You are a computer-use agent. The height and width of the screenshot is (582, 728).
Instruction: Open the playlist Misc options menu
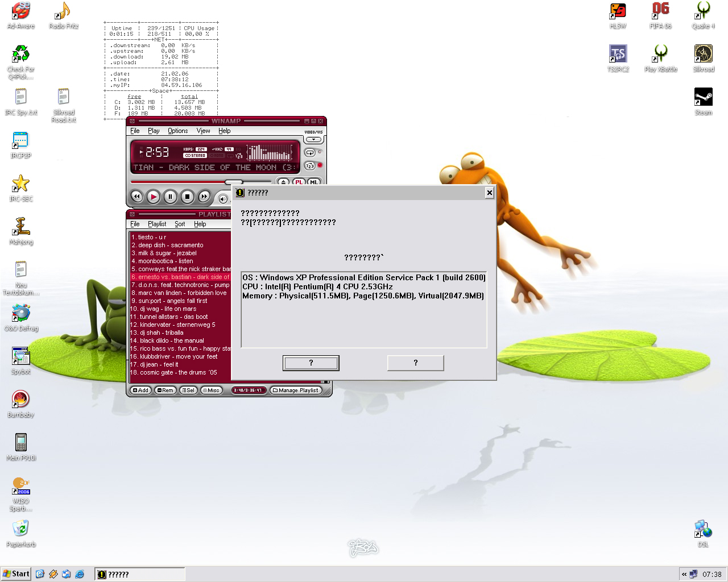(x=212, y=390)
